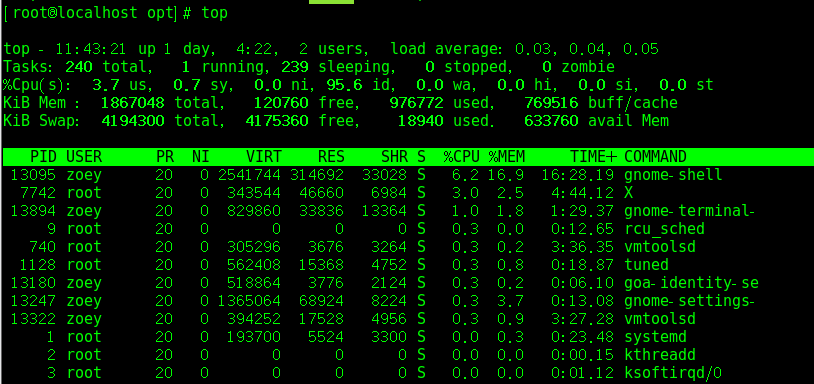Image resolution: width=814 pixels, height=384 pixels.
Task: Click the TIME+ column header
Action: click(592, 157)
